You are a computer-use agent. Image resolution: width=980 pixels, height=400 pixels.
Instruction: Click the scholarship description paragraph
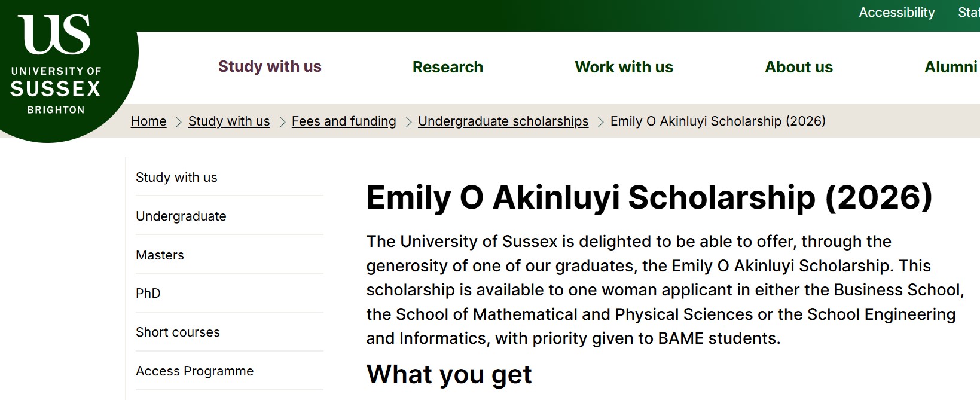[x=665, y=290]
